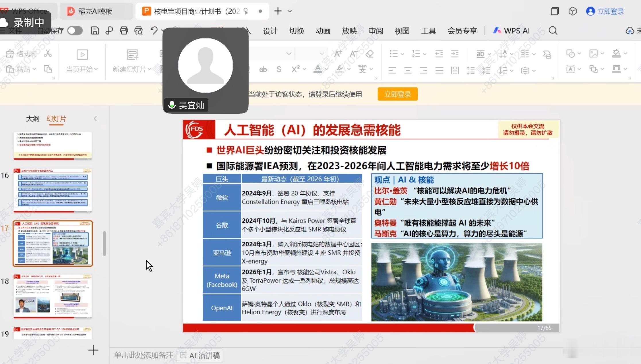Image resolution: width=641 pixels, height=364 pixels.
Task: Expand the numbered list dropdown arrow
Action: click(x=425, y=54)
